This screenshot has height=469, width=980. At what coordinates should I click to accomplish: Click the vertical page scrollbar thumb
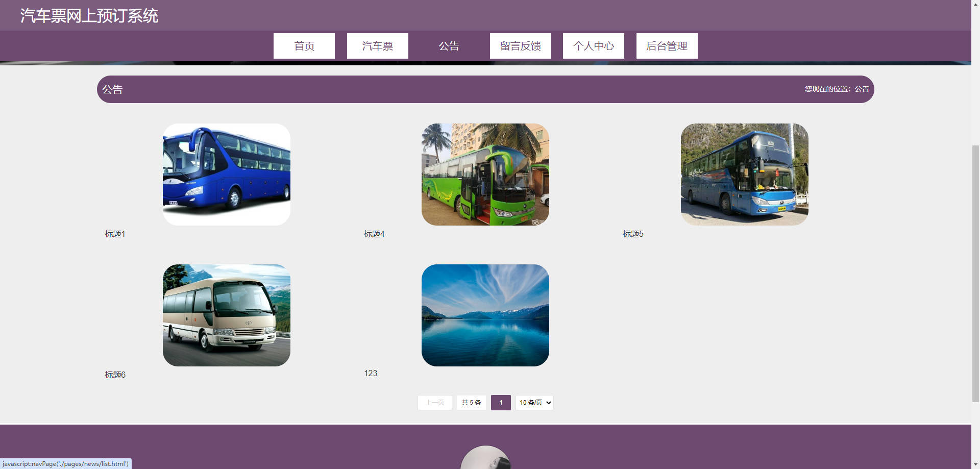pyautogui.click(x=975, y=274)
